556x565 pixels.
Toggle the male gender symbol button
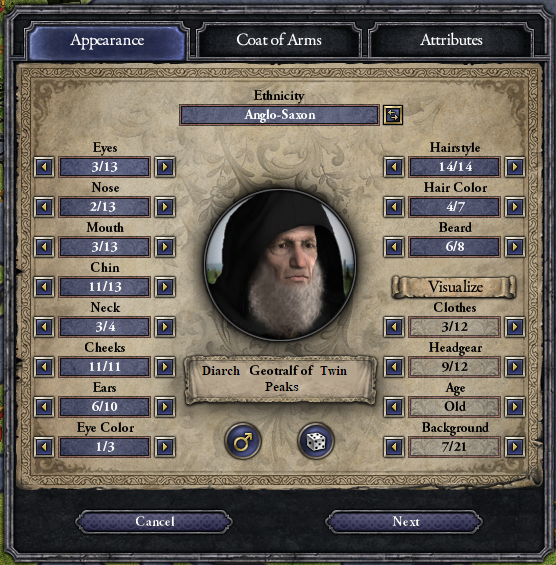(x=243, y=441)
